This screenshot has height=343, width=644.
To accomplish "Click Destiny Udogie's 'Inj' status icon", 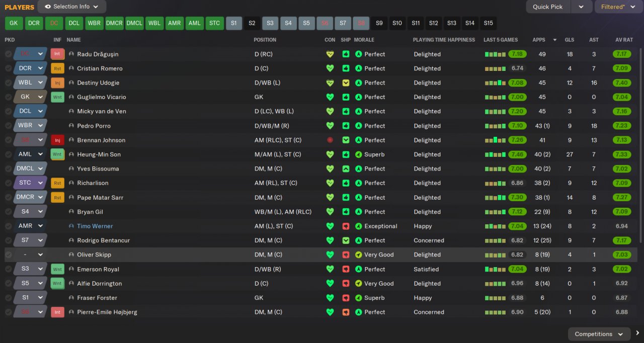I will (57, 82).
